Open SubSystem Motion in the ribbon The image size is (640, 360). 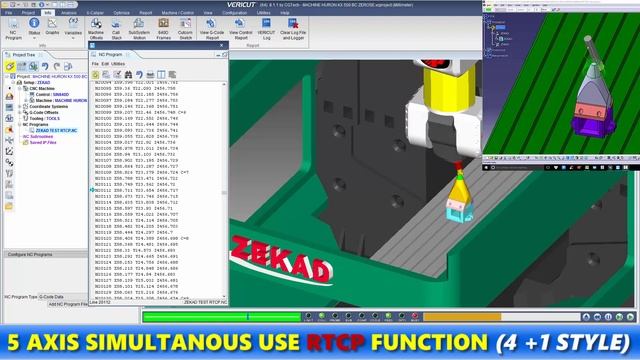point(139,29)
